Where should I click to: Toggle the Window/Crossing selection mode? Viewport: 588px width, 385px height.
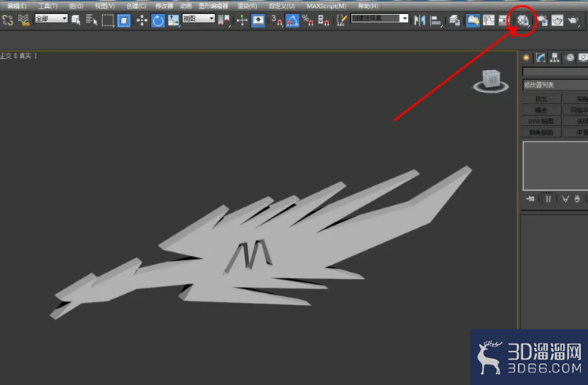124,20
